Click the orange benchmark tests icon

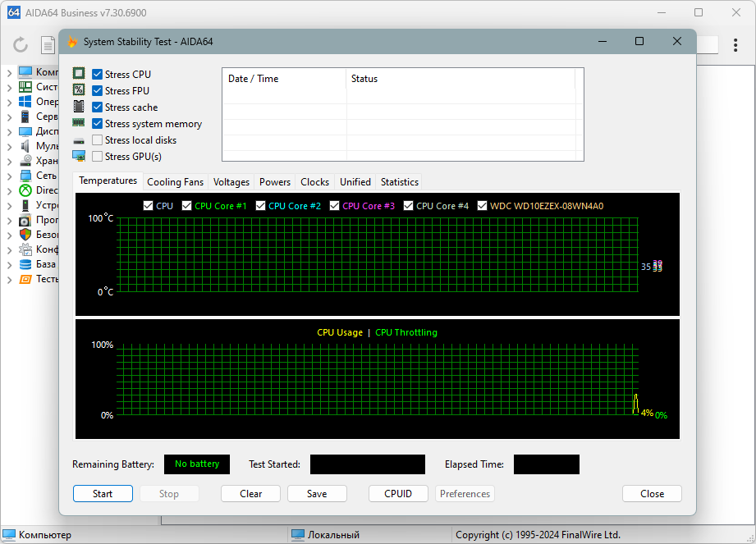click(x=25, y=279)
